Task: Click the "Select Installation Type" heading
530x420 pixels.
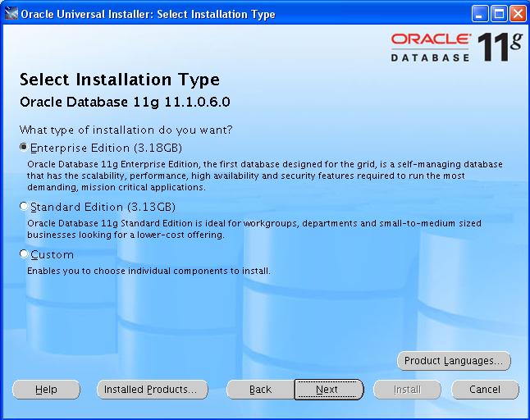Action: (x=120, y=80)
